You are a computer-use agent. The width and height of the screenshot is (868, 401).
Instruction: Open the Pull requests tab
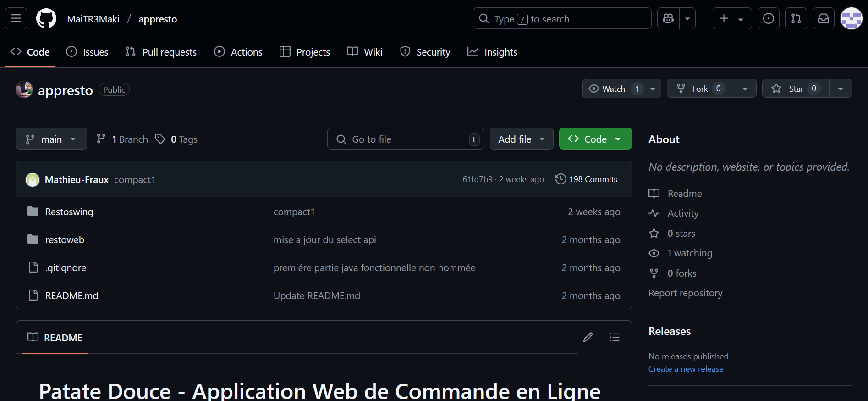pos(161,52)
